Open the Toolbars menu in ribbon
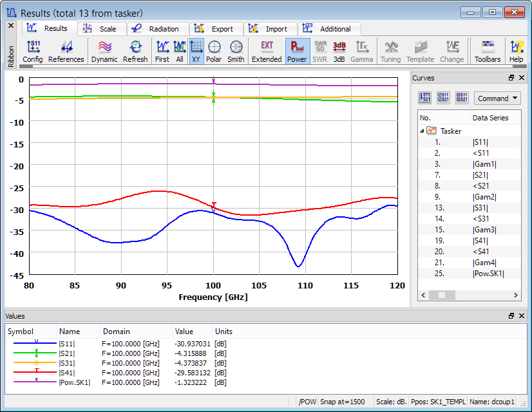 point(488,51)
